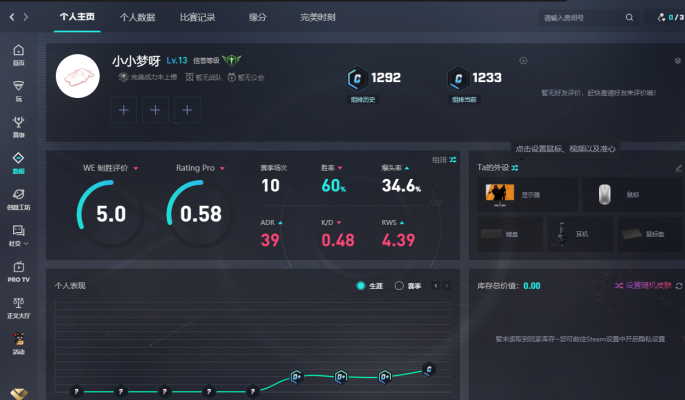Click the 胜率 win-rate red arrow
This screenshot has width=685, height=400.
(x=340, y=168)
